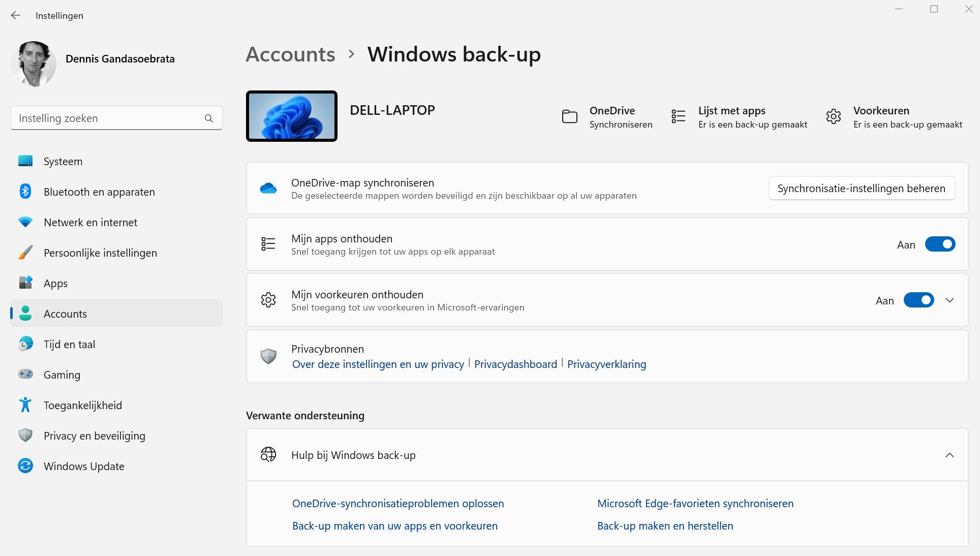Click the Privacybronnen shield icon

click(268, 356)
